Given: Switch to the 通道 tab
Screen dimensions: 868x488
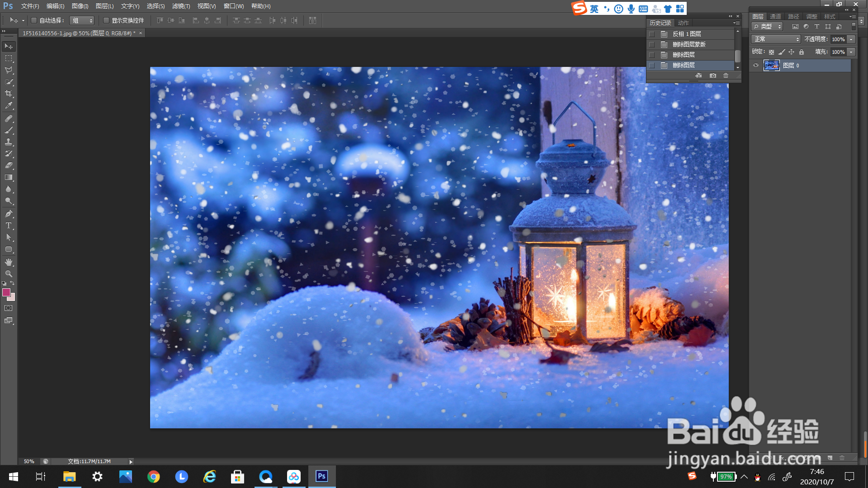Looking at the screenshot, I should [x=776, y=16].
